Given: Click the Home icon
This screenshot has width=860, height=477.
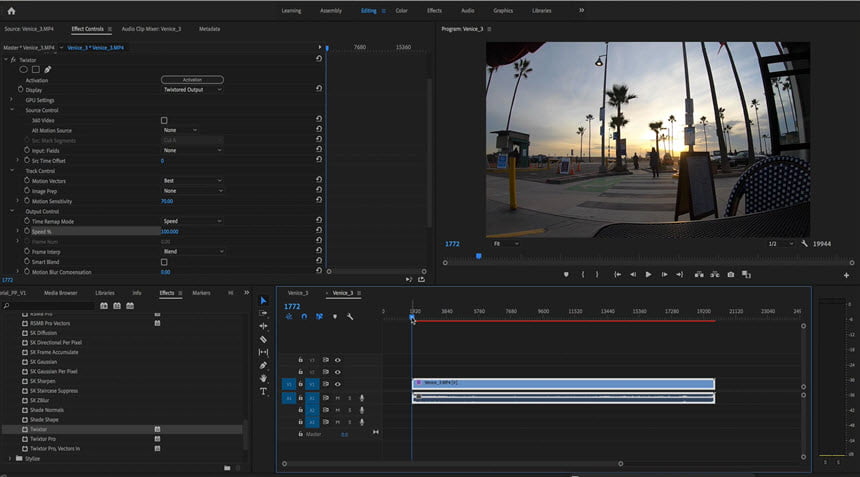Looking at the screenshot, I should click(x=11, y=10).
